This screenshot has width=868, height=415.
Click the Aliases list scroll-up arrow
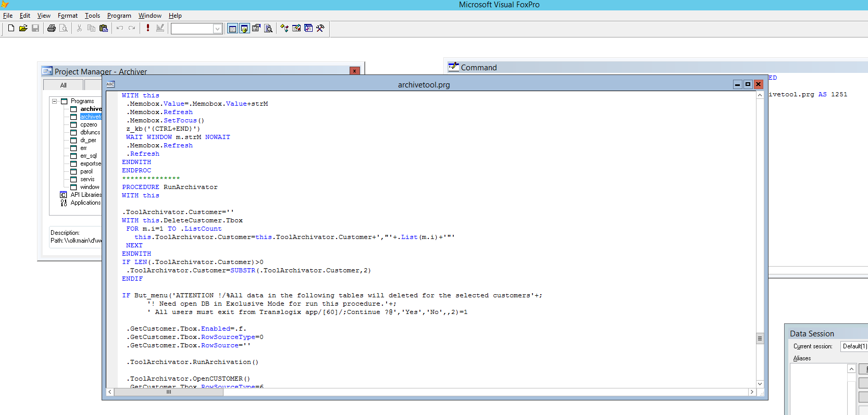point(851,369)
